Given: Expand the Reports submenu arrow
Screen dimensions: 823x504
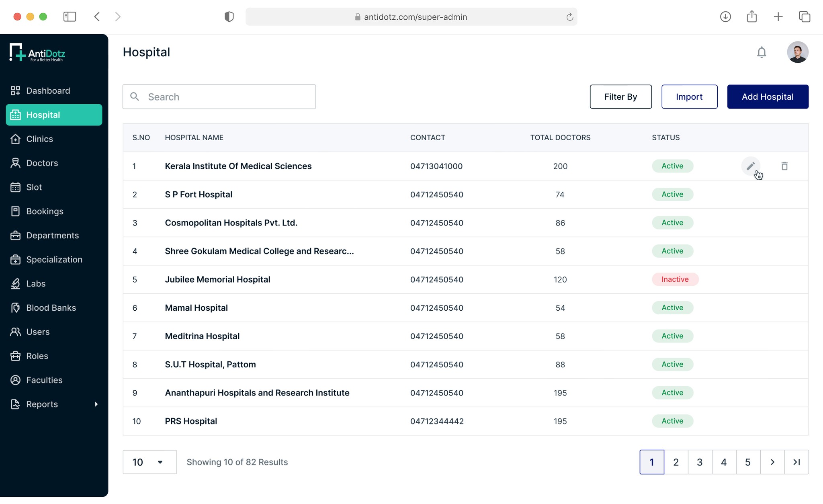Looking at the screenshot, I should pyautogui.click(x=96, y=404).
